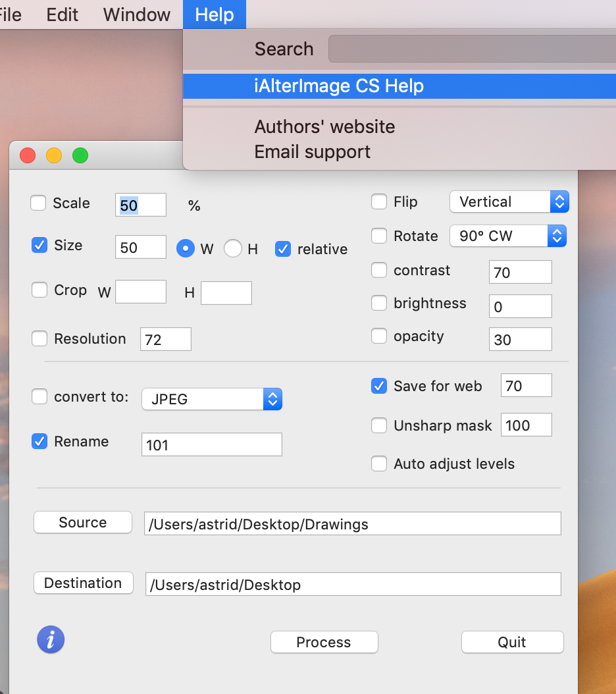Toggle the Resolution checkbox
Viewport: 616px width, 694px height.
click(39, 339)
